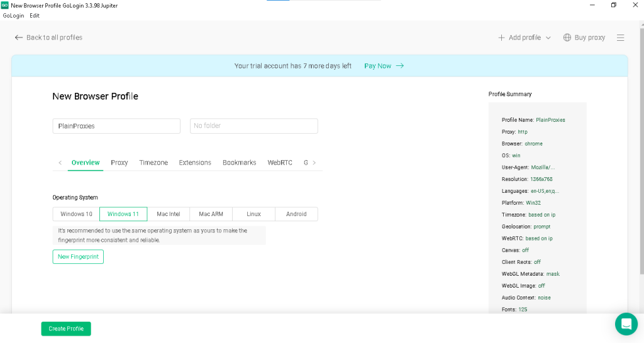Click the arrow icon after Pay Now
Viewport: 644px width, 343px height.
pos(399,65)
